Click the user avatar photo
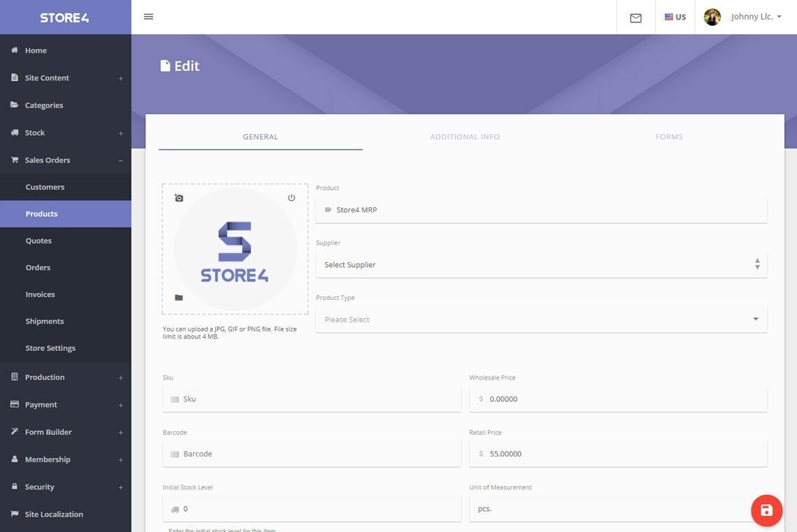Viewport: 797px width, 532px height. [x=712, y=17]
